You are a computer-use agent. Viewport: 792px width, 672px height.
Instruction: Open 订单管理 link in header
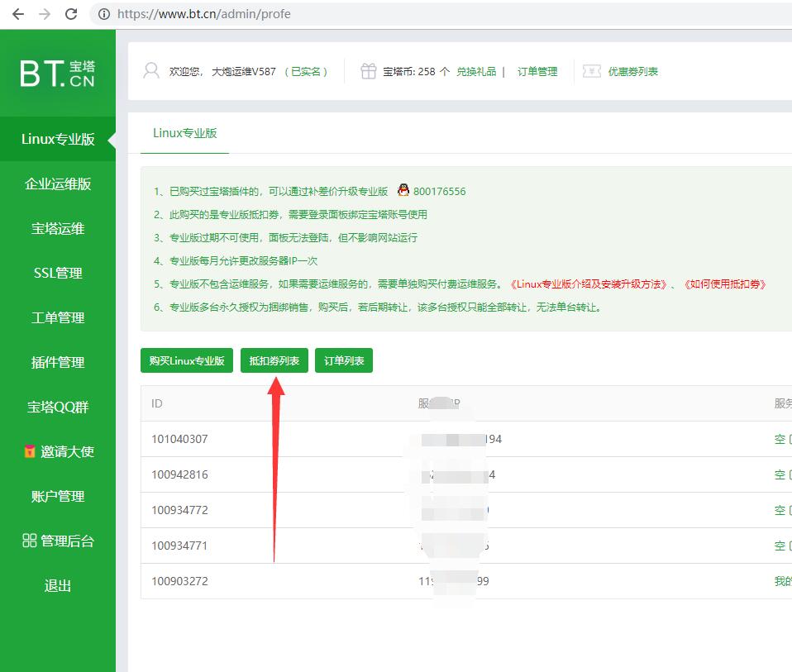coord(537,72)
